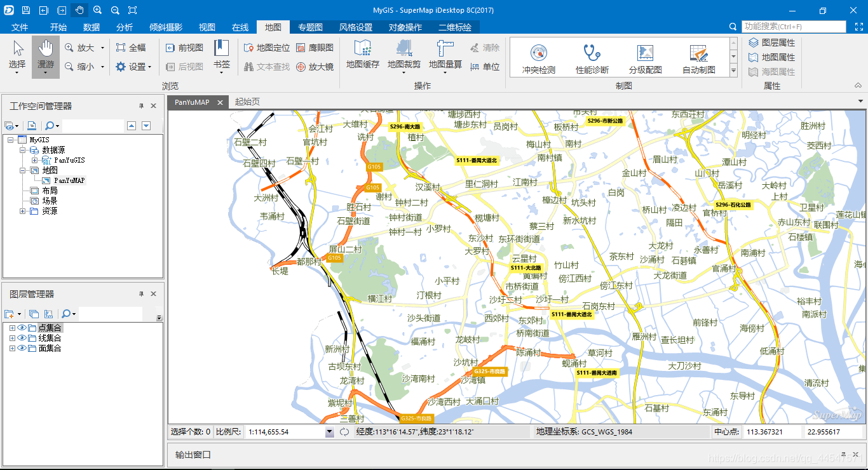
Task: Collapse the ribbon with the chevron arrow
Action: tap(858, 86)
